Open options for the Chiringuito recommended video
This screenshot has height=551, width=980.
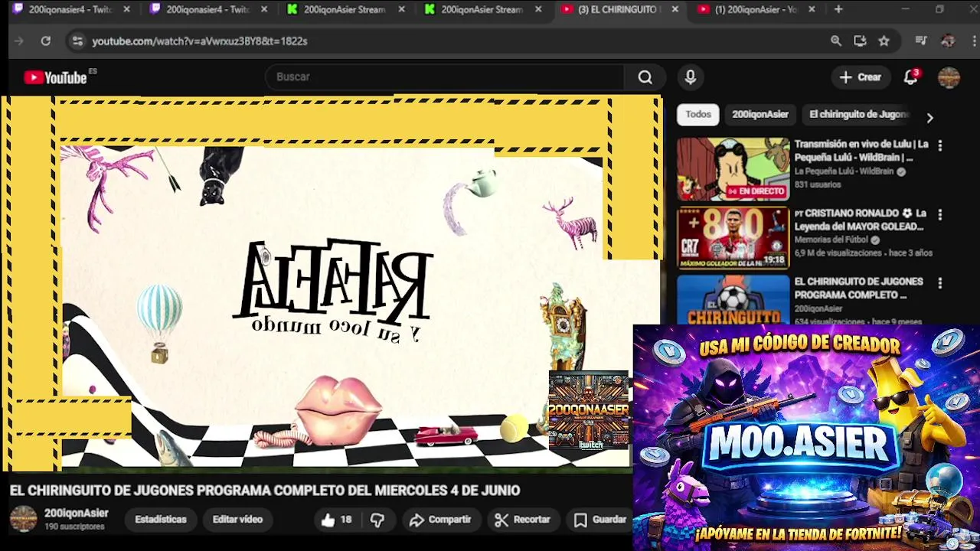point(940,283)
